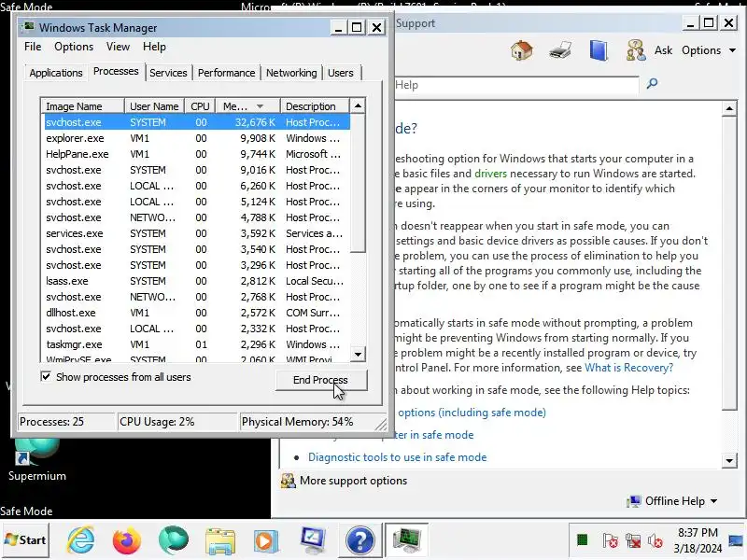The width and height of the screenshot is (747, 560).
Task: Click the Action Center flag tray icon
Action: point(610,540)
